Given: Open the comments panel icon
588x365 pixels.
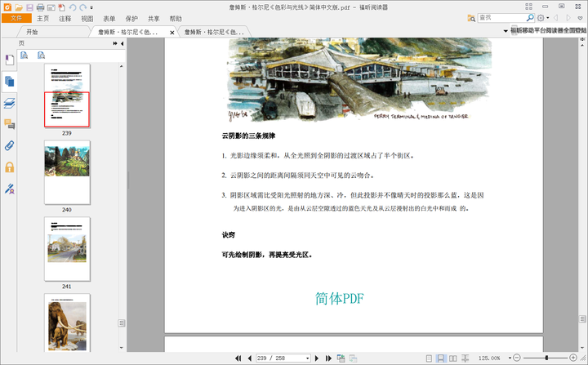Looking at the screenshot, I should [9, 124].
